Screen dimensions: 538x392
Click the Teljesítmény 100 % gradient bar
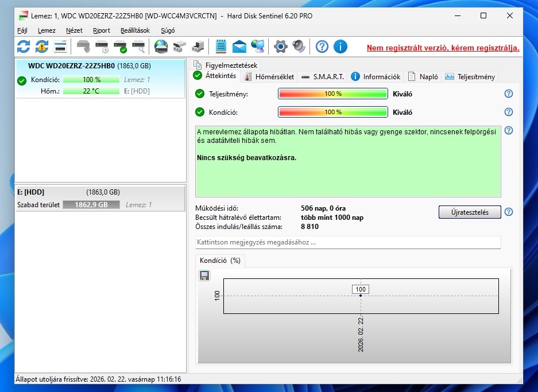click(333, 94)
